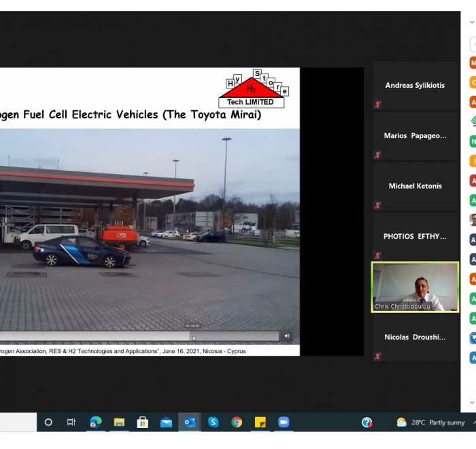Screen dimensions: 476x449
Task: Open File Explorer from the taskbar
Action: [x=119, y=422]
